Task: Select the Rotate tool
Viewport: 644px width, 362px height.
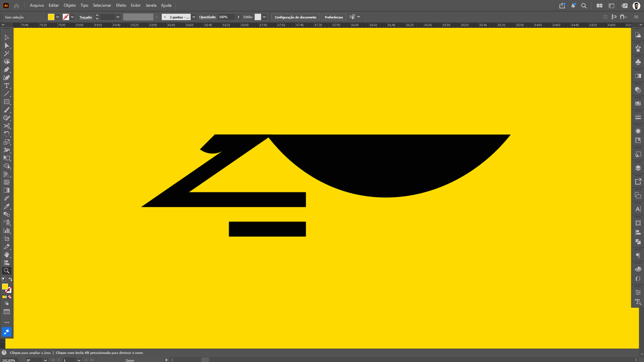Action: point(7,134)
